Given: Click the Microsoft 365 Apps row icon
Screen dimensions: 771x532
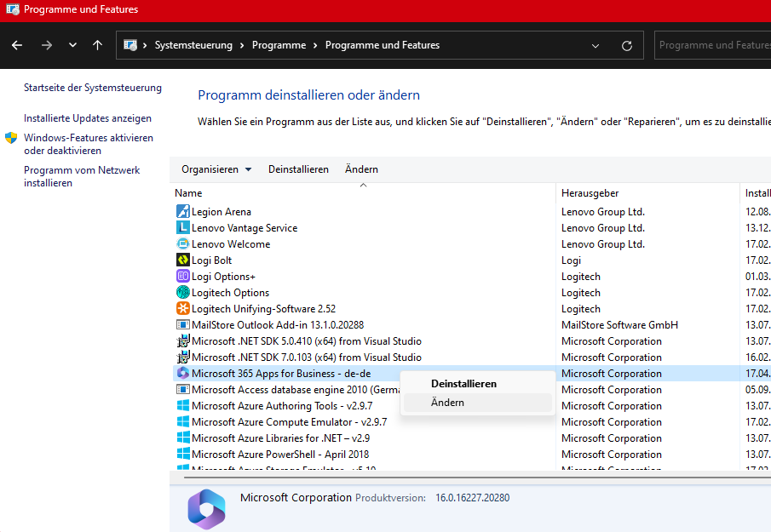Looking at the screenshot, I should click(x=183, y=374).
